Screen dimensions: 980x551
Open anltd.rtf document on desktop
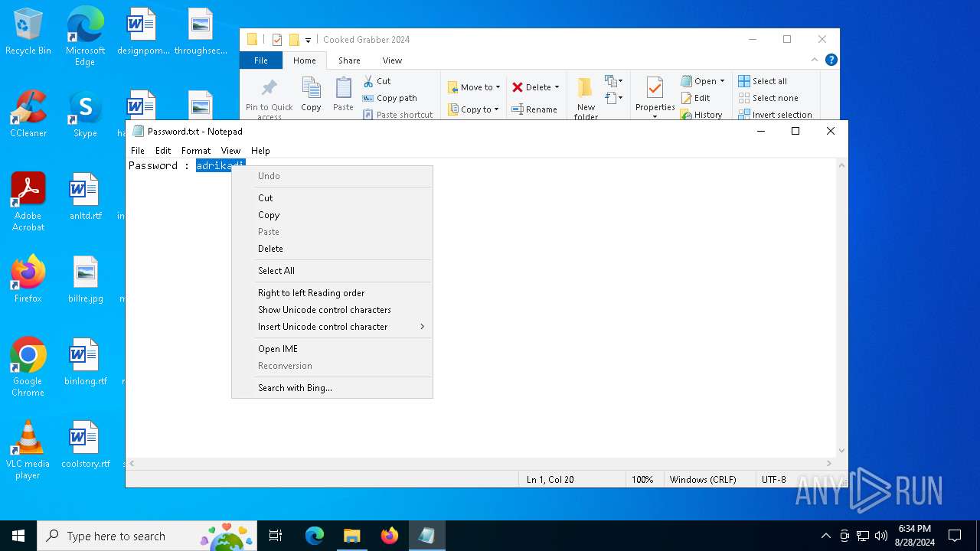[x=85, y=197]
